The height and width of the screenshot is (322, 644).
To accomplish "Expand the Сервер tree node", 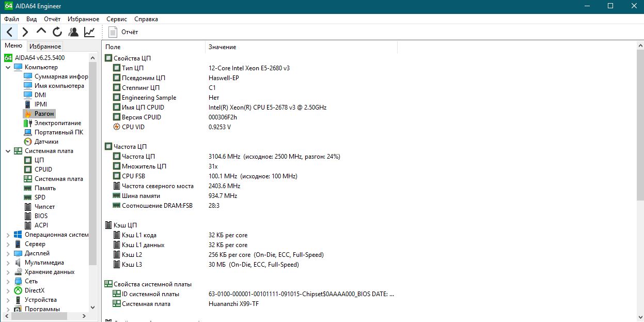I will [8, 244].
